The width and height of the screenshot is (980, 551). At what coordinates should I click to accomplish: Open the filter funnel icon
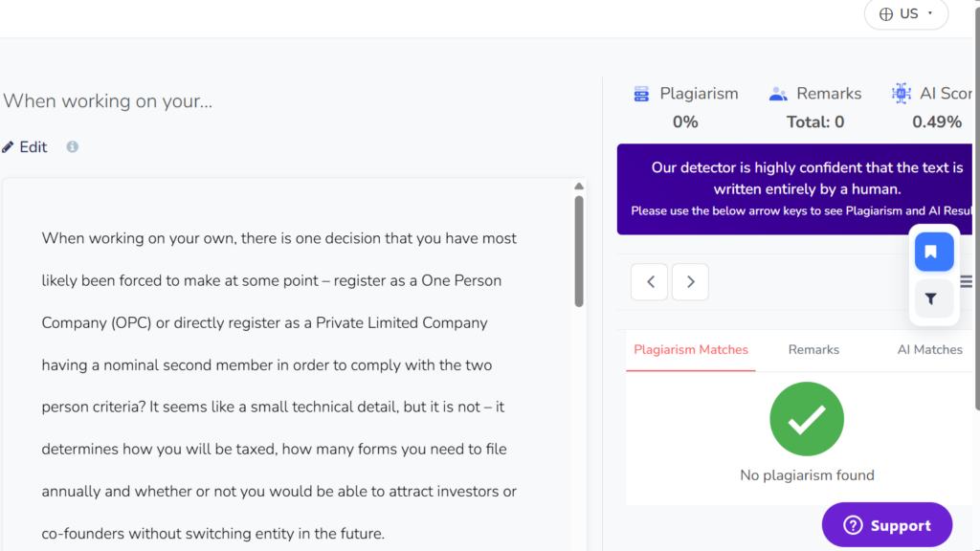931,299
